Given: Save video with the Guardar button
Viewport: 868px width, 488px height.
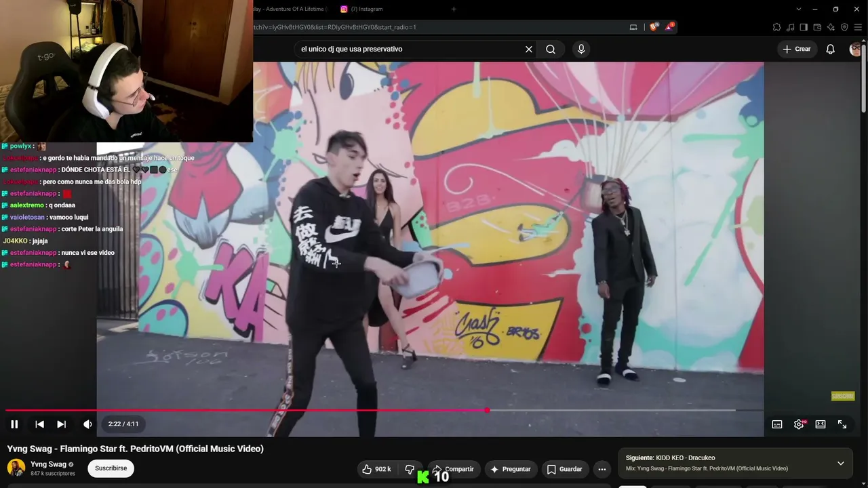Looking at the screenshot, I should point(565,469).
